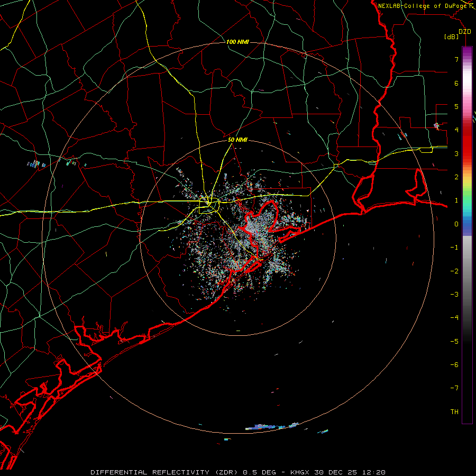
Task: Click the [dB] units label
Action: (x=452, y=36)
